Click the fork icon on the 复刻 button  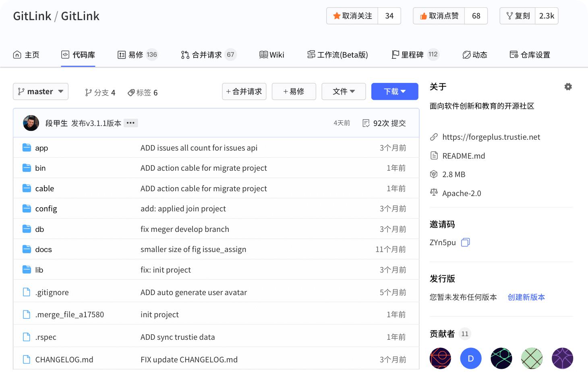509,16
